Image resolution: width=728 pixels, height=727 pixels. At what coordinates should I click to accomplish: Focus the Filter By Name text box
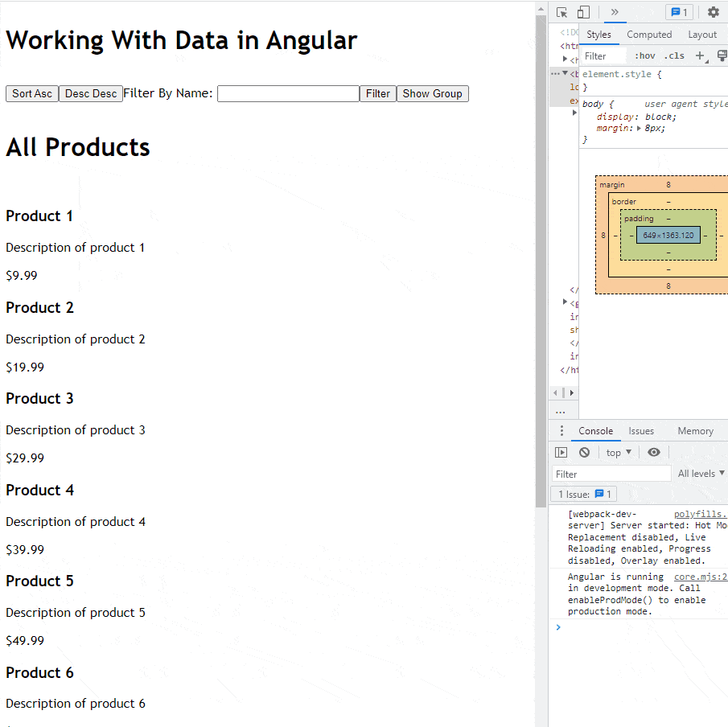pyautogui.click(x=288, y=93)
